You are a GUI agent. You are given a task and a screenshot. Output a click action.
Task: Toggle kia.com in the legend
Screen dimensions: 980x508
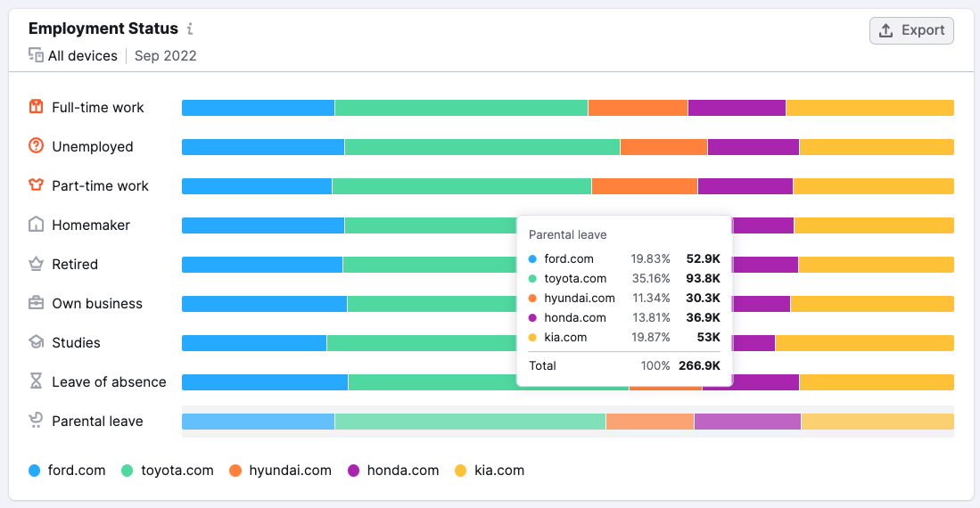point(490,471)
